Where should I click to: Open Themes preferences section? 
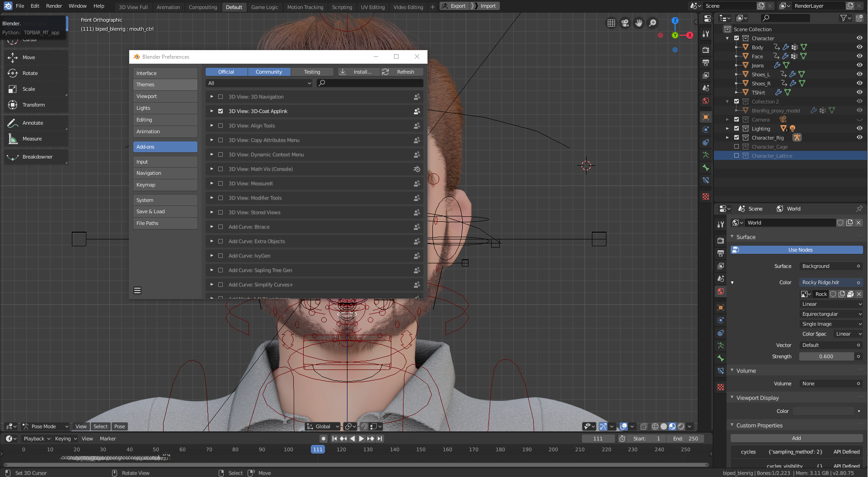[165, 84]
